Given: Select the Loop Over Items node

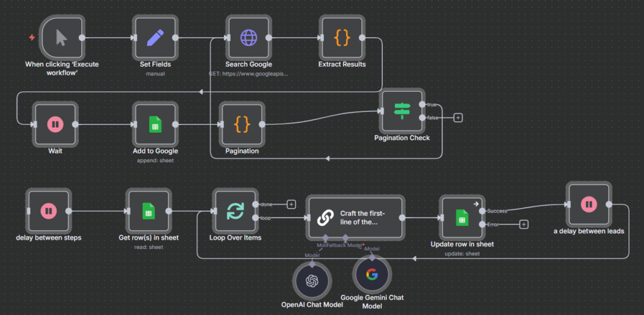Looking at the screenshot, I should click(x=235, y=211).
